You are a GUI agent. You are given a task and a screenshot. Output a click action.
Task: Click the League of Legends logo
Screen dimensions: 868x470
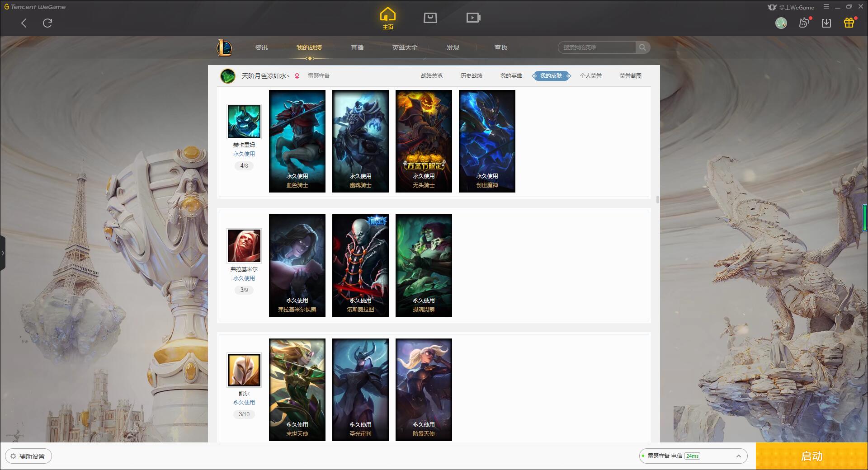pyautogui.click(x=224, y=47)
